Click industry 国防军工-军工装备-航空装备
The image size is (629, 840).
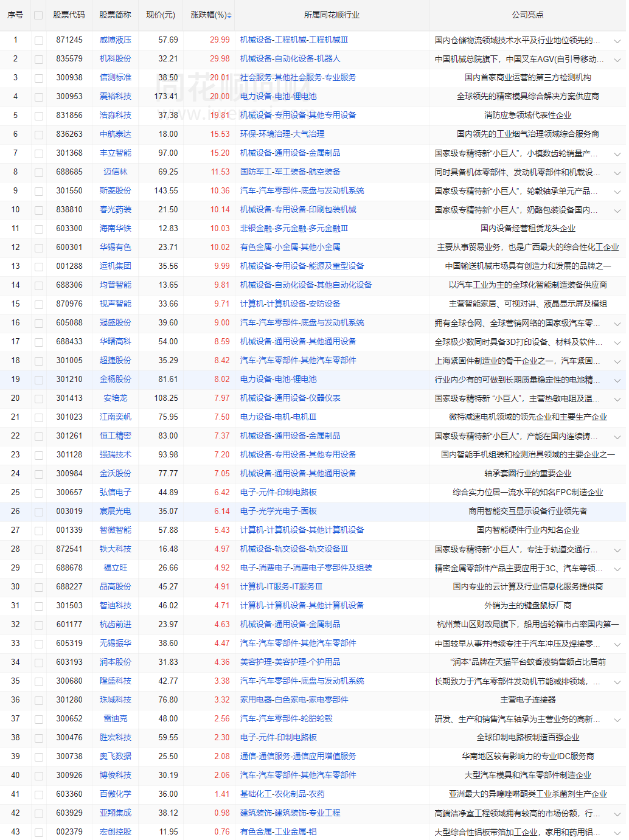290,172
